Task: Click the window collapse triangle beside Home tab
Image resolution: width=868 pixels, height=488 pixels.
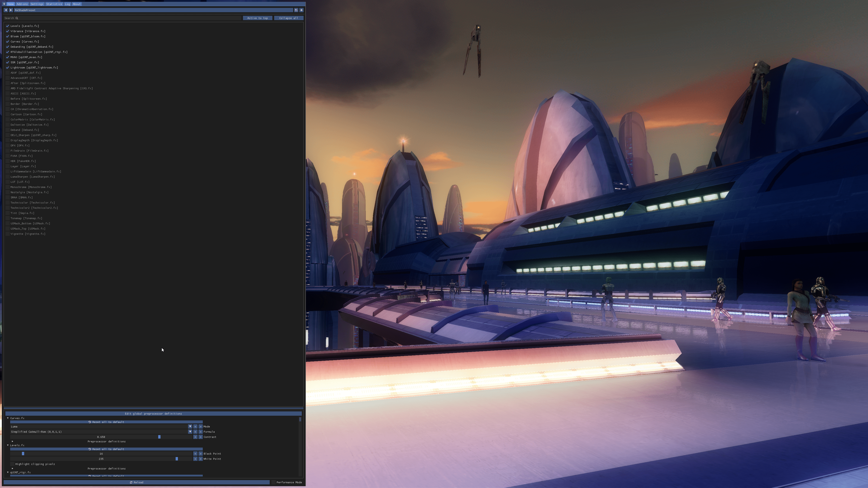Action: 4,4
